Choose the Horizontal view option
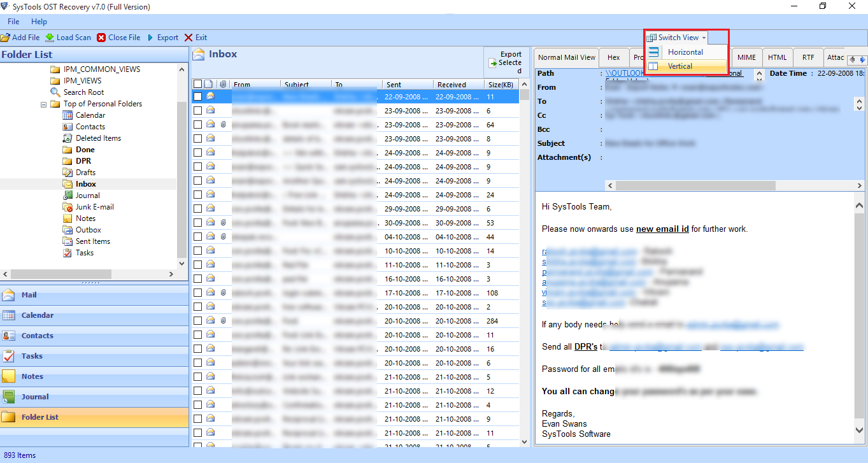The height and width of the screenshot is (463, 868). tap(685, 52)
